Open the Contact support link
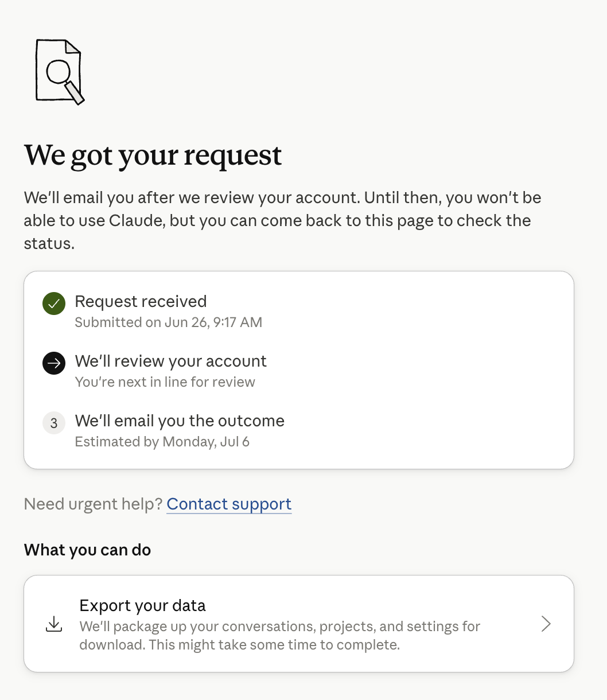607x700 pixels. (x=229, y=504)
